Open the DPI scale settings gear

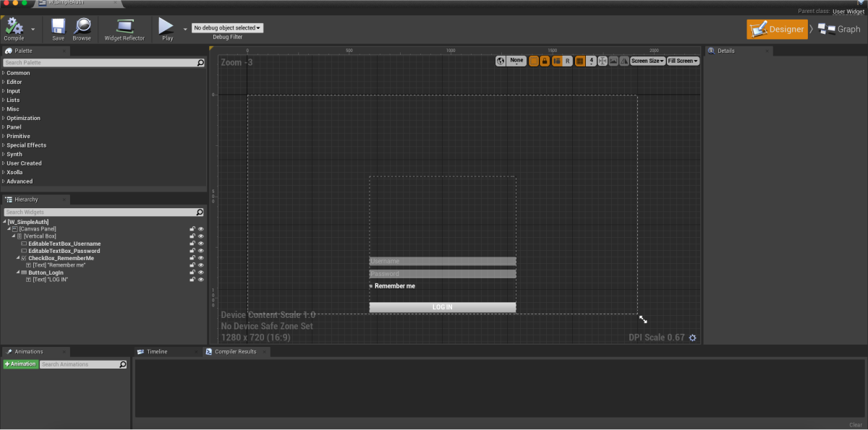(x=692, y=337)
